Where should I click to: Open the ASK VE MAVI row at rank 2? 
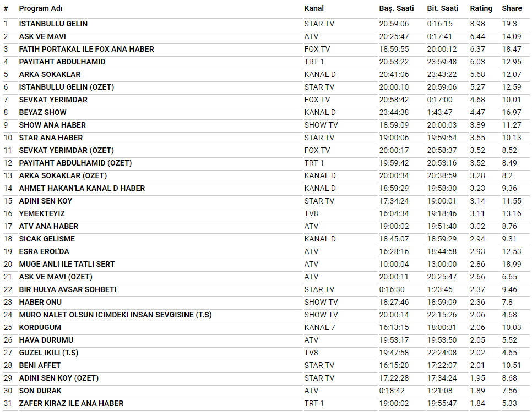(x=42, y=36)
